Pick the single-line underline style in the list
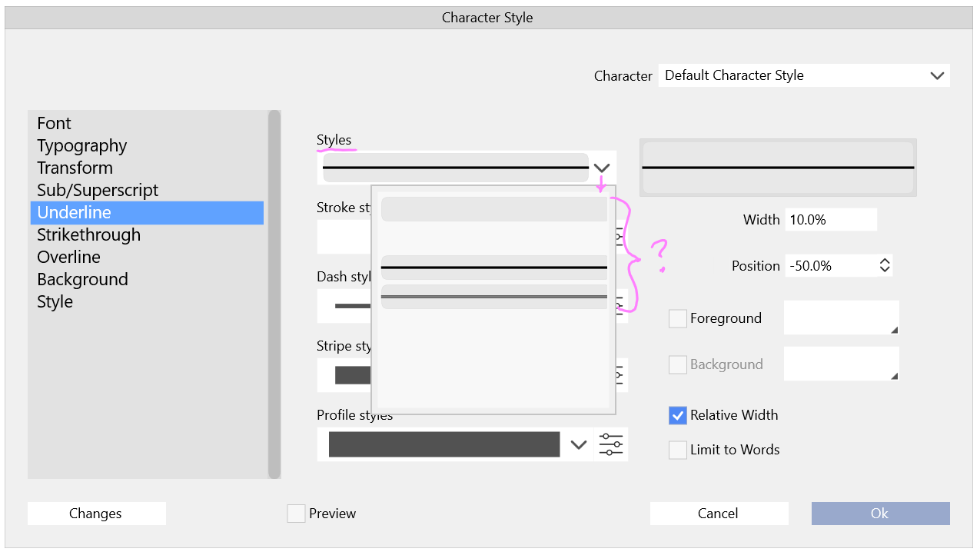 point(494,268)
